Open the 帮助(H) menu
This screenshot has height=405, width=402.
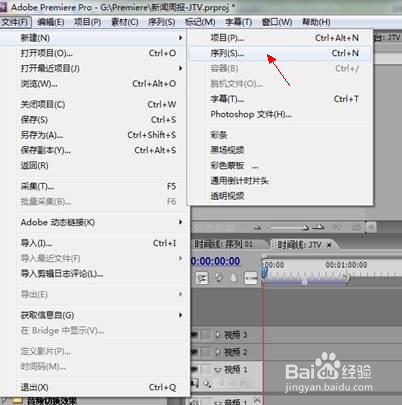click(x=316, y=22)
